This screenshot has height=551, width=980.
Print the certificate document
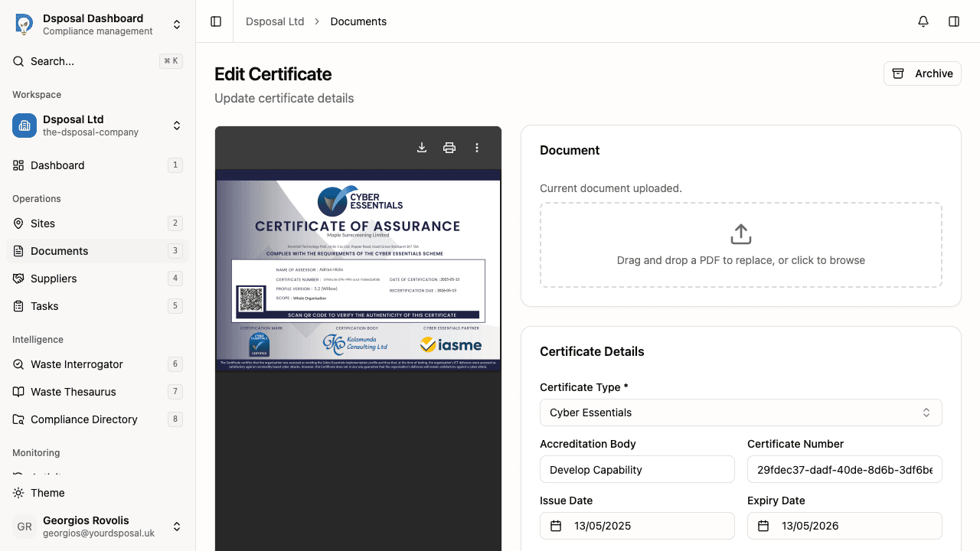tap(449, 147)
